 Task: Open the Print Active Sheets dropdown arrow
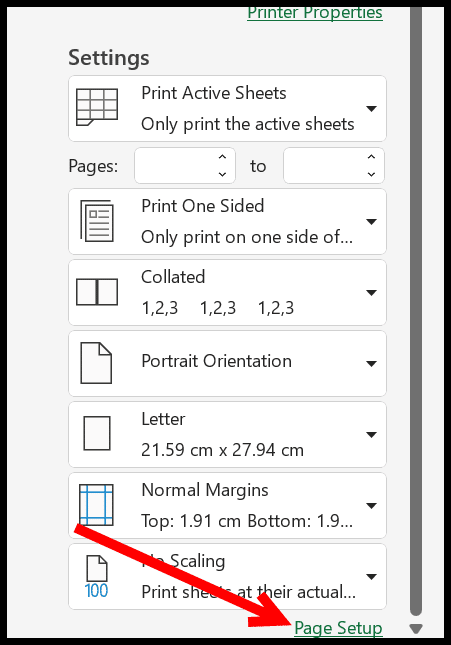click(x=372, y=109)
